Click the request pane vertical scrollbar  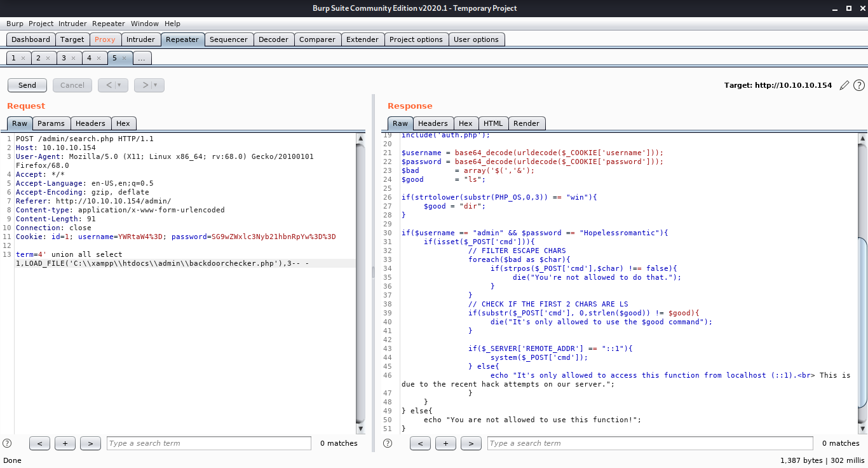pos(360,283)
